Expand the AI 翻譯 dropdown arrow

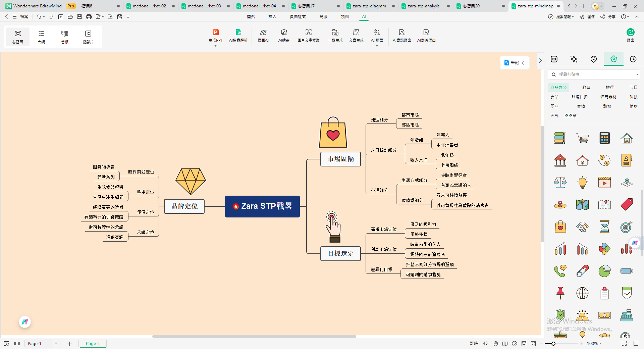click(x=377, y=46)
